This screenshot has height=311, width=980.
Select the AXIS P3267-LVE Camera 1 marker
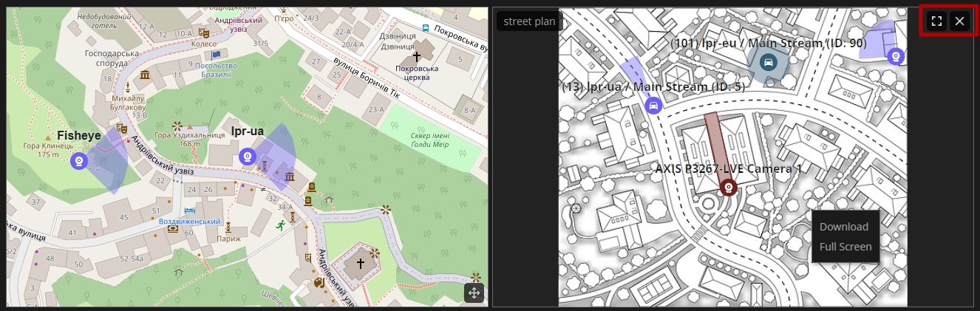click(x=729, y=188)
